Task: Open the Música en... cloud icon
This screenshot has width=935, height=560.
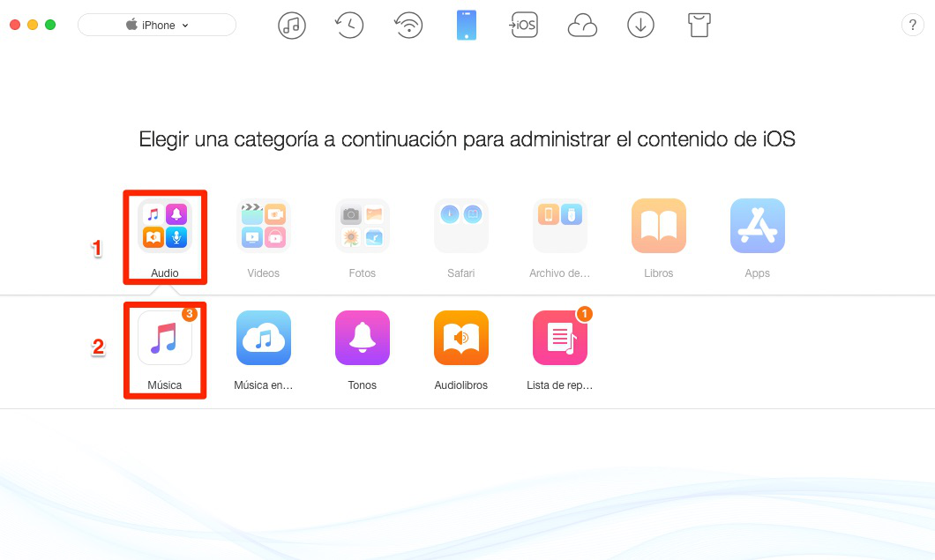Action: [264, 338]
